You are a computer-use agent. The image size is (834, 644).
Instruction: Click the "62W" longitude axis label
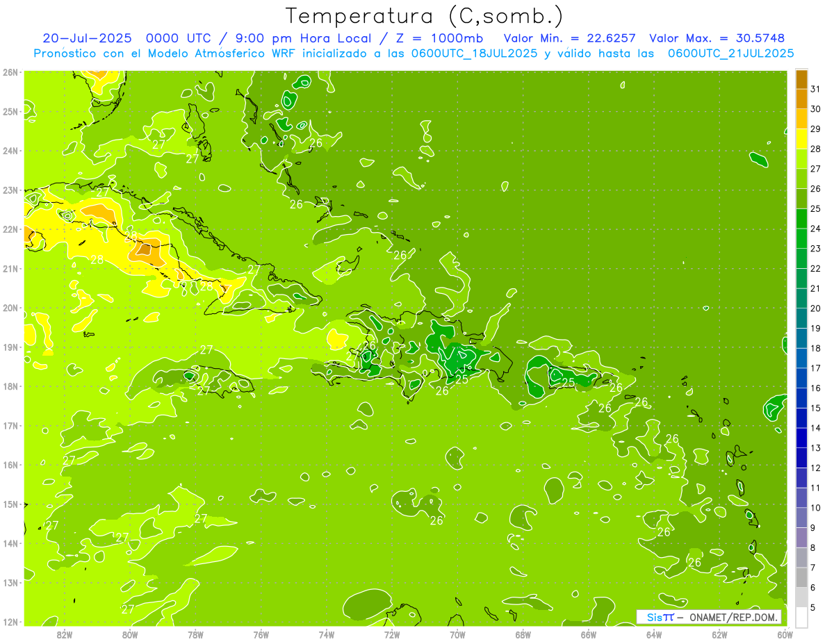tap(719, 635)
